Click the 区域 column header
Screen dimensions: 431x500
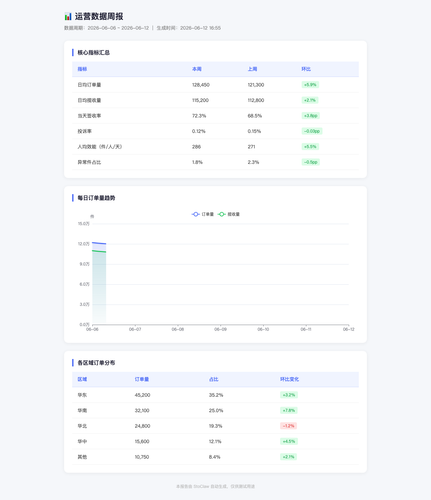(x=82, y=379)
